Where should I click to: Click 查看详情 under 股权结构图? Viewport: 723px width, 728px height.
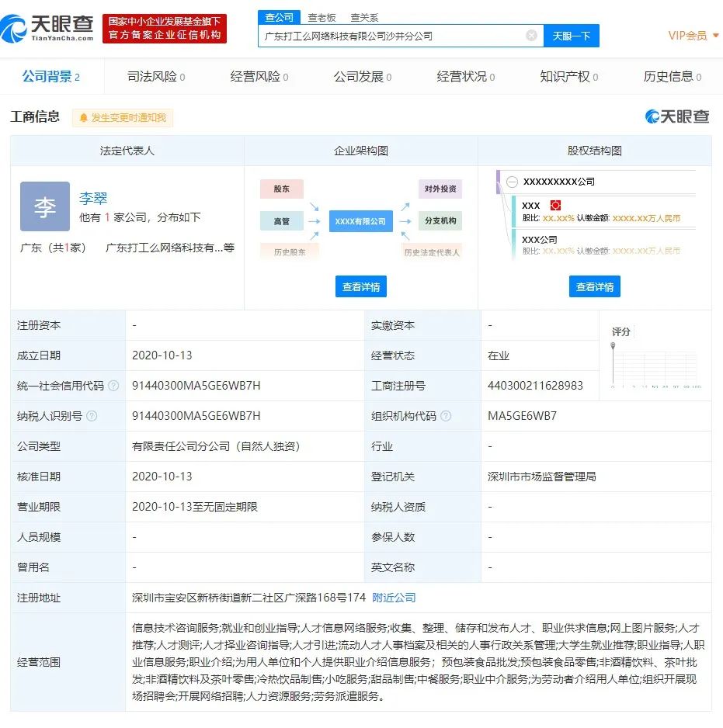tap(594, 286)
